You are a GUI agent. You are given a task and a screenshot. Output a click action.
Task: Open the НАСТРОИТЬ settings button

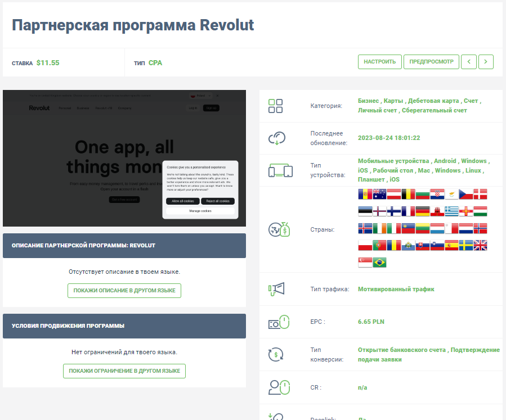379,62
